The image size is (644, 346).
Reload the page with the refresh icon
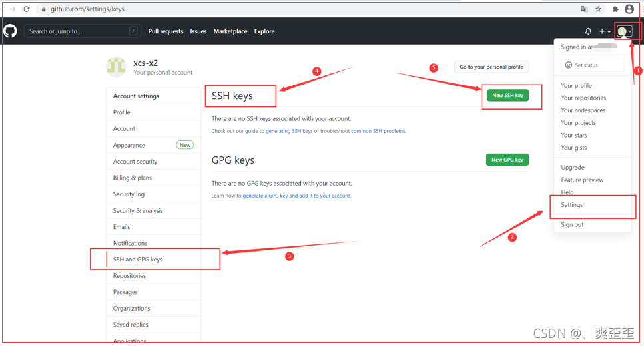click(x=27, y=9)
